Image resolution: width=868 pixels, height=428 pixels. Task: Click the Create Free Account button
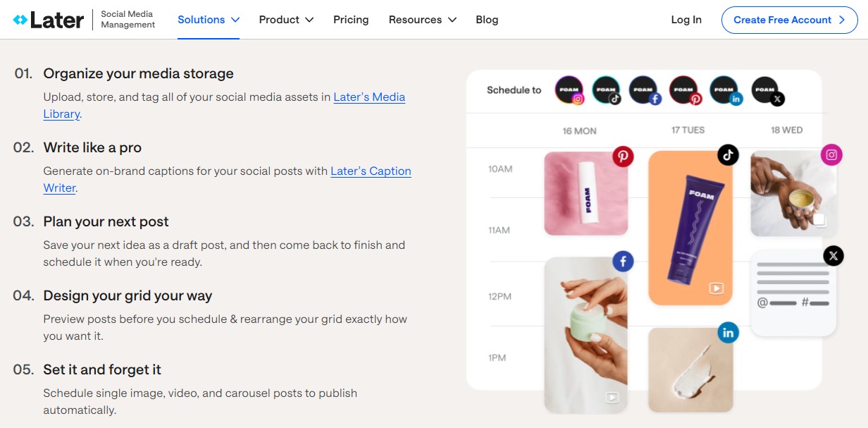[x=789, y=20]
